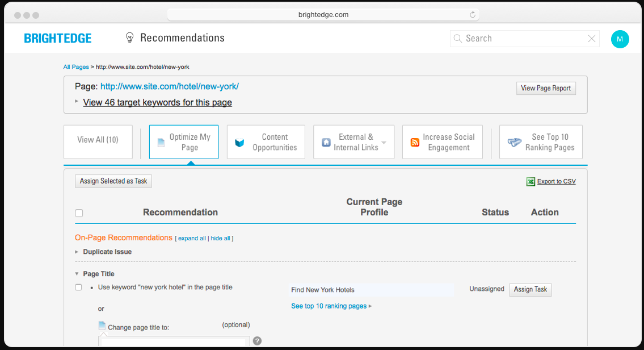Expand the Duplicate Issue section
The height and width of the screenshot is (350, 644).
click(76, 251)
